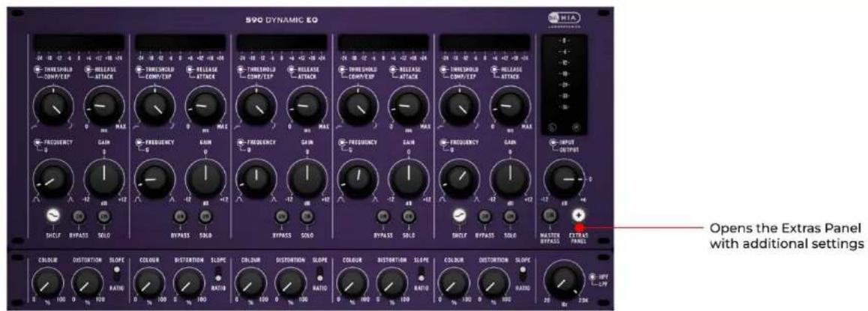Enable Shelf mode on the first band

coord(53,216)
